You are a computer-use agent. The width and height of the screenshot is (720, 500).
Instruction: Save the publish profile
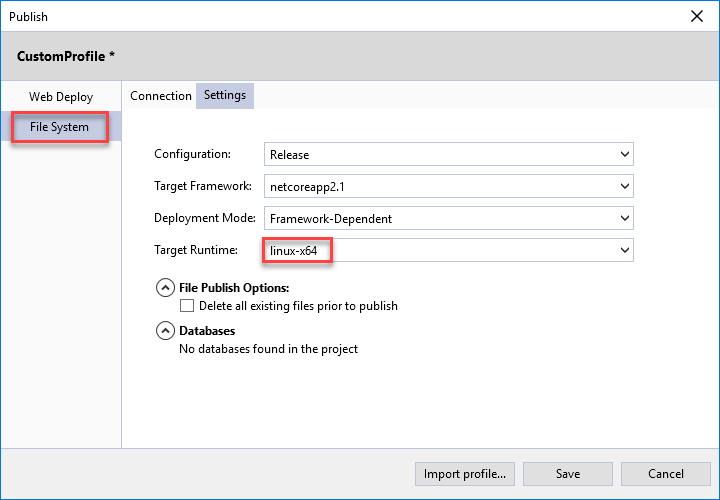coord(568,474)
